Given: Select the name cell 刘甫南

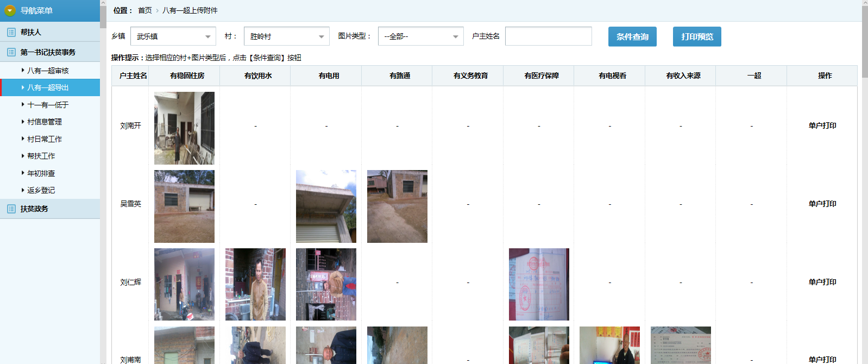Looking at the screenshot, I should [x=130, y=360].
